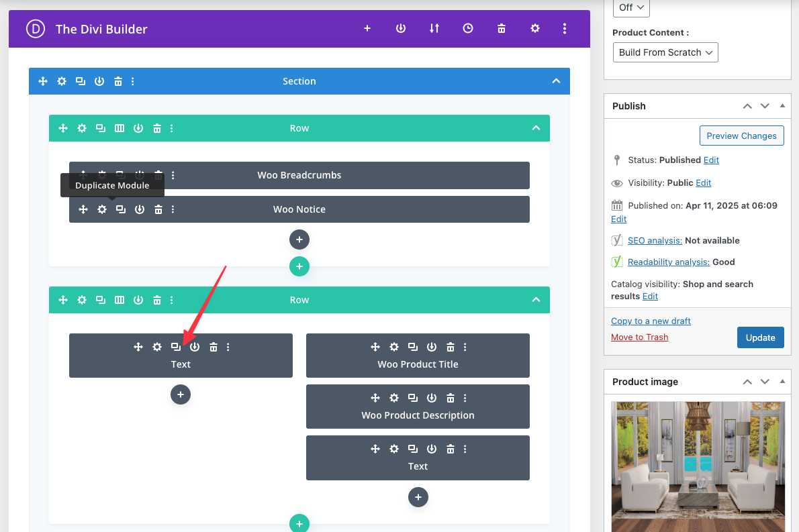Screen dimensions: 799x532
Task: Add module below Woo Notice
Action: [x=299, y=240]
